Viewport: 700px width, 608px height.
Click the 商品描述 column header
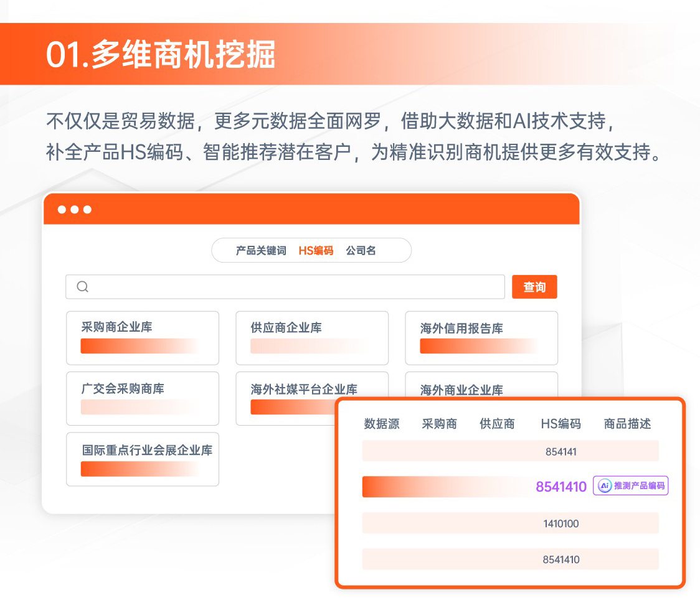(627, 424)
